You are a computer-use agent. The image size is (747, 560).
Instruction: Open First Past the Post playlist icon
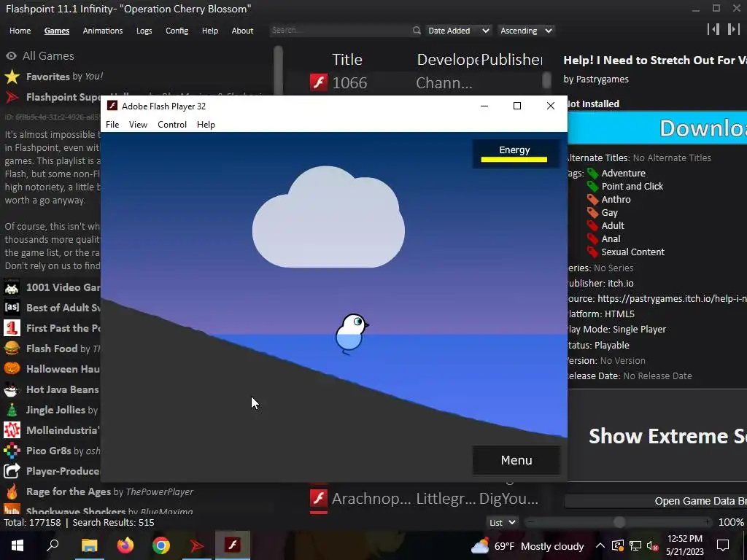pyautogui.click(x=12, y=327)
